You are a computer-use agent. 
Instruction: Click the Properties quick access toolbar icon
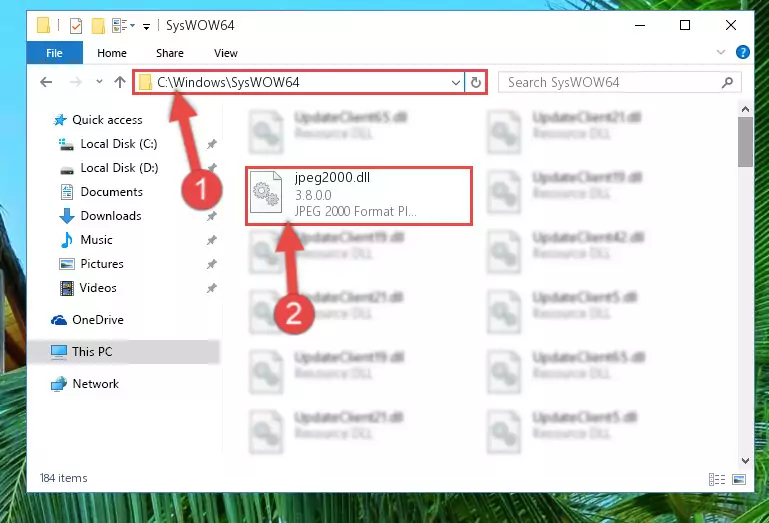(x=76, y=26)
